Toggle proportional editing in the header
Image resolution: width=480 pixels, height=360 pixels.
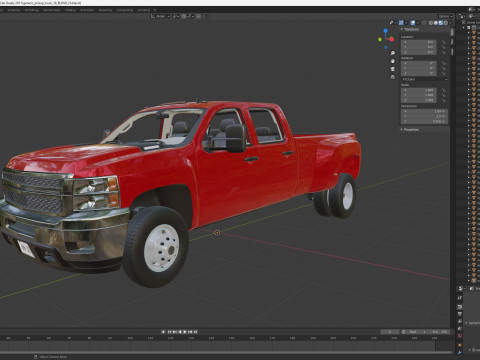[x=198, y=16]
